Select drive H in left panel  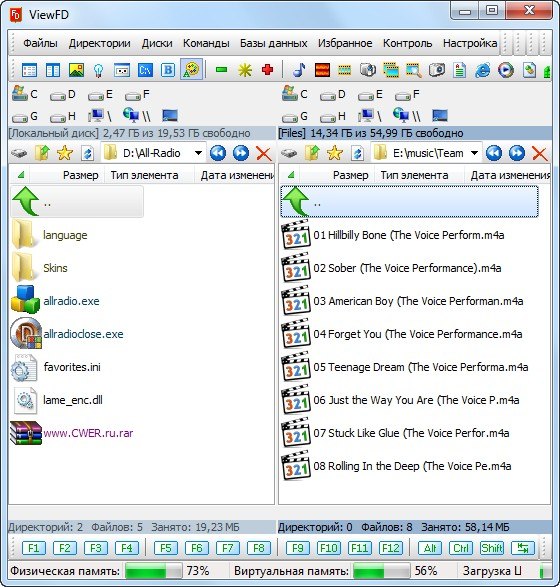[63, 117]
